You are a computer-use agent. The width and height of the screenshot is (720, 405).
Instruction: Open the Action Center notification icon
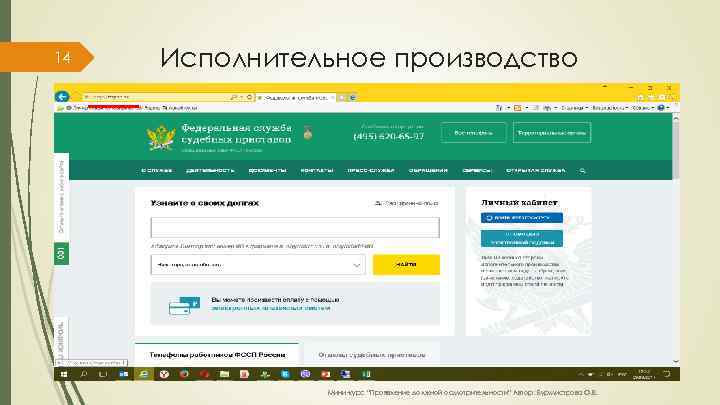667,374
